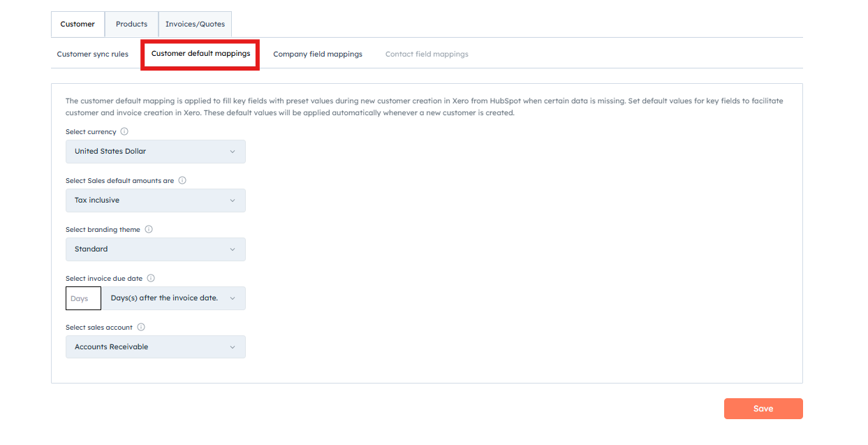Click the Select Sales default amounts are label
The width and height of the screenshot is (868, 445).
click(120, 180)
